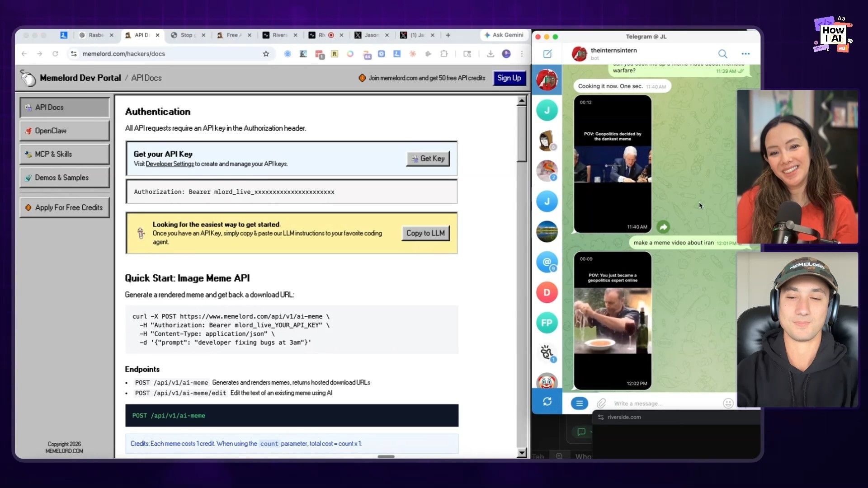Open the Developer Settings link
This screenshot has height=488, width=868.
click(x=170, y=164)
